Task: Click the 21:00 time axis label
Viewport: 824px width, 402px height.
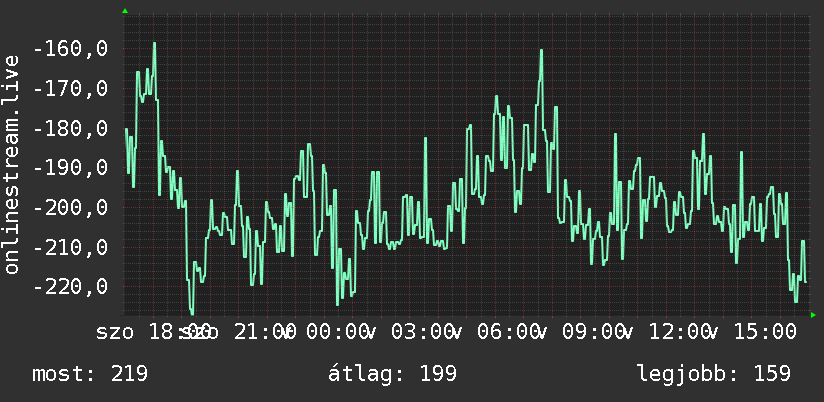Action: pos(263,332)
